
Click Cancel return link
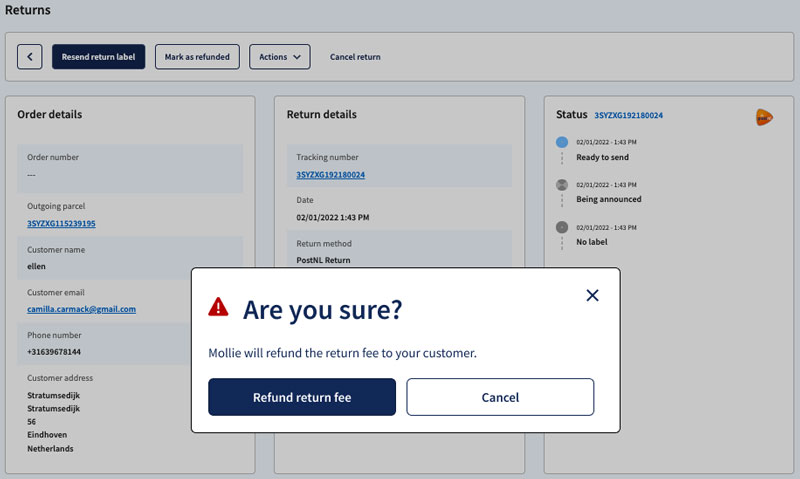[355, 57]
